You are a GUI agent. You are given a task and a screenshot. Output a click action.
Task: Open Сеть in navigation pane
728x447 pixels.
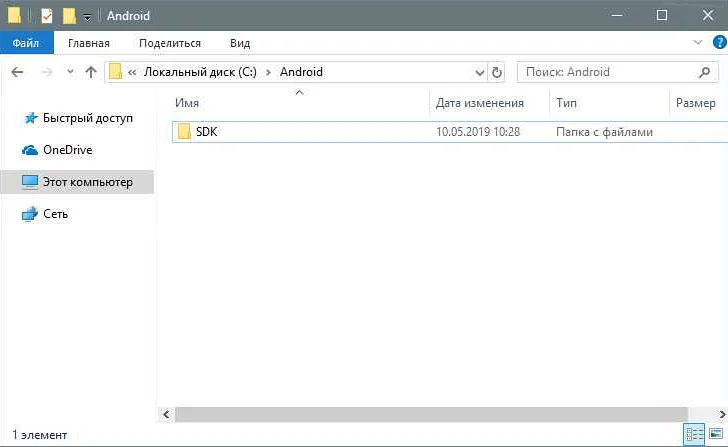click(55, 214)
